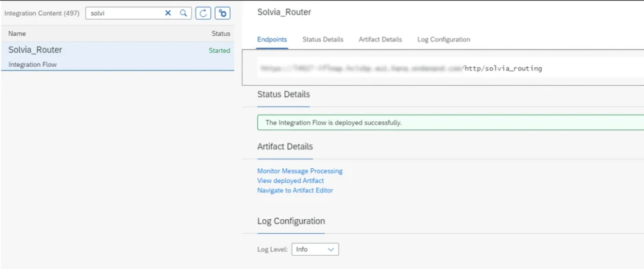
Task: Clear the search field text
Action: click(168, 13)
